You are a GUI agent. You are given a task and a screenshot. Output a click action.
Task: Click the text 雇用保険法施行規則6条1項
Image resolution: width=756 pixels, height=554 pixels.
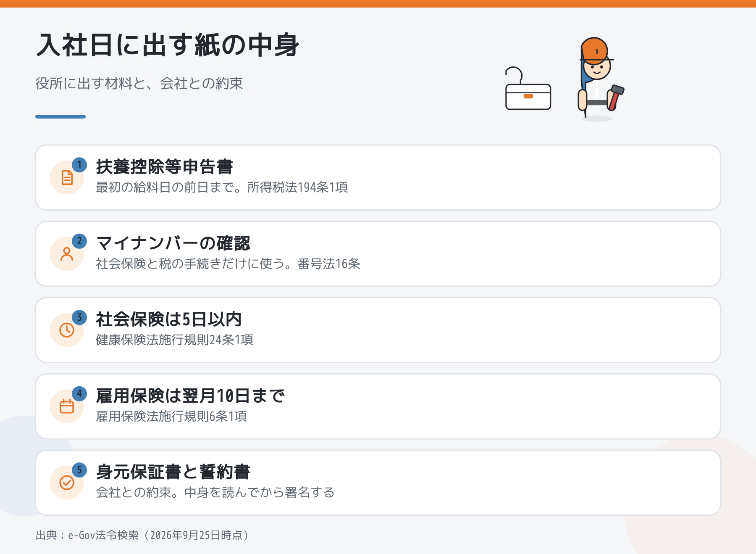(171, 417)
